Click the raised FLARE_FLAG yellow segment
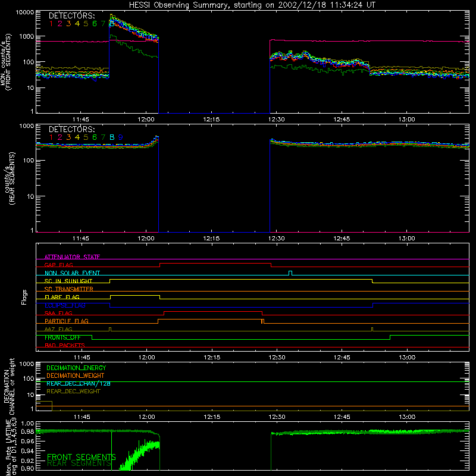This screenshot has width=476, height=476. pos(135,295)
